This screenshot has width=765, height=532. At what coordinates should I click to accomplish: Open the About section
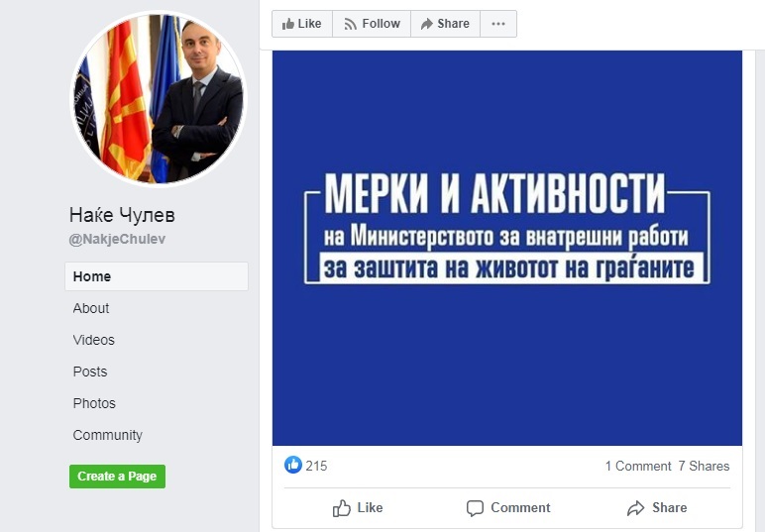pos(91,308)
